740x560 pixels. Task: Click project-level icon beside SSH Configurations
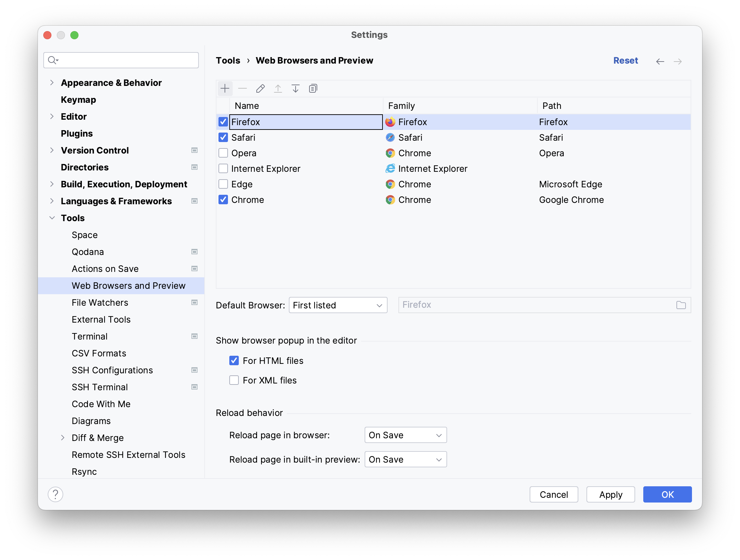point(194,370)
